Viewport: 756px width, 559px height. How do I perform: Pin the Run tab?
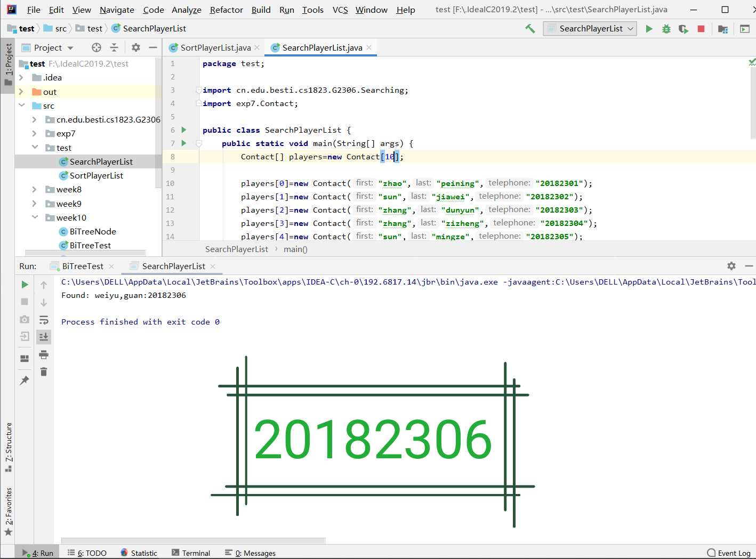tap(25, 380)
